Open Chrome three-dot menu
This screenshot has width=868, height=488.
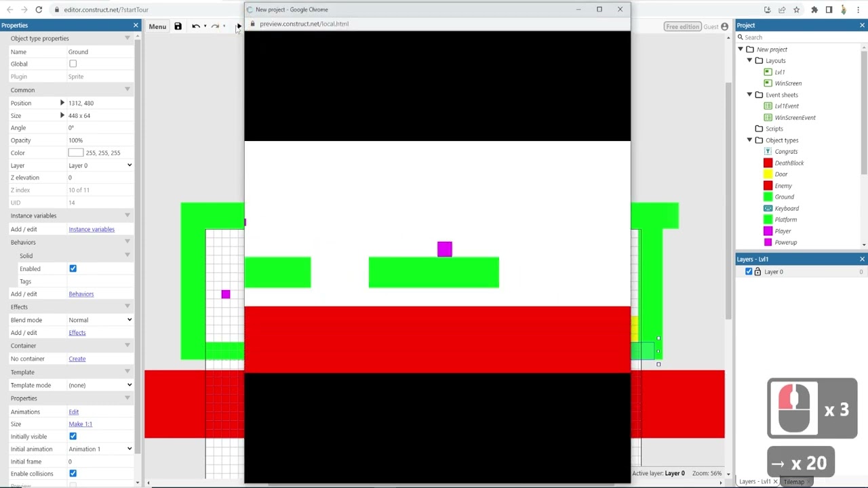(x=858, y=9)
